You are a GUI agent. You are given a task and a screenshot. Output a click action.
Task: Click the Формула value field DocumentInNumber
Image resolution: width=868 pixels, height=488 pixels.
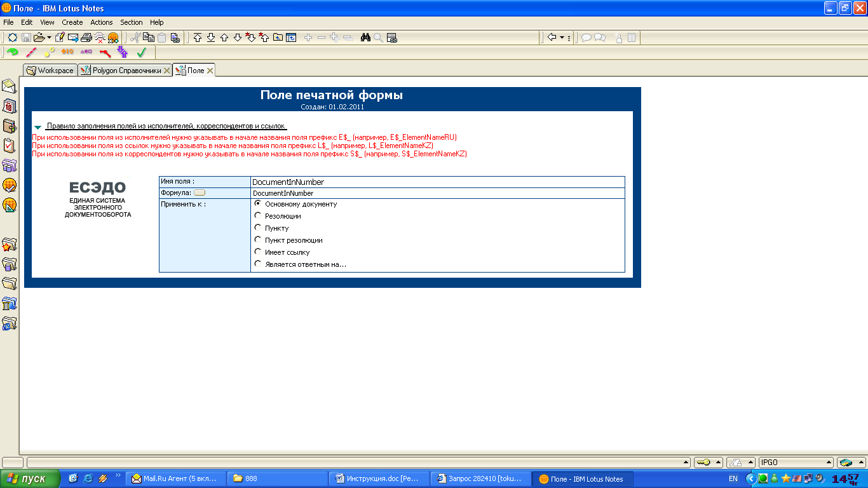coord(438,193)
